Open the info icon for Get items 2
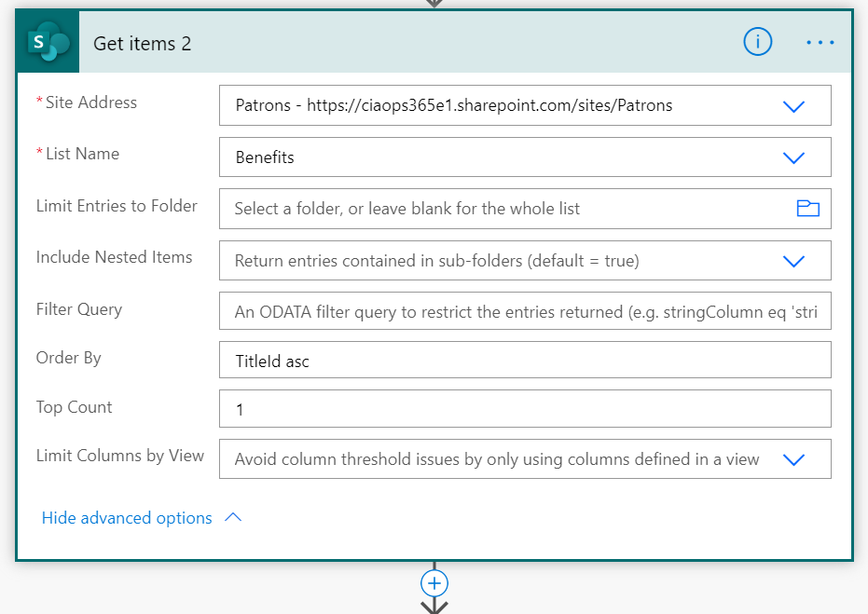 pyautogui.click(x=757, y=42)
